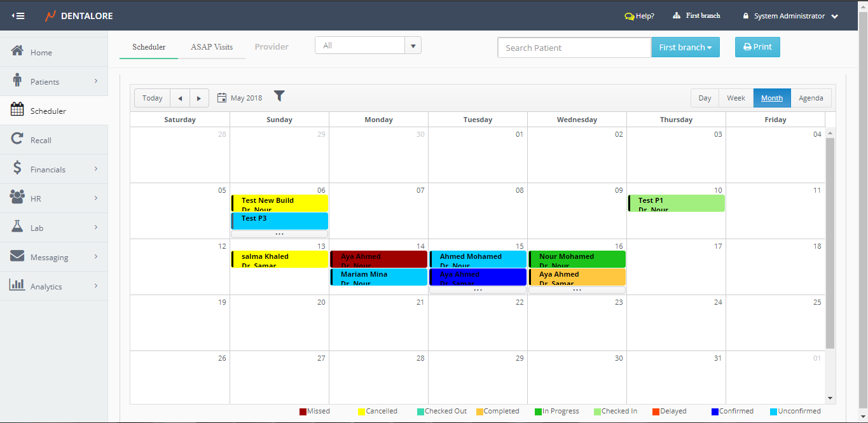Click the Print button

757,47
